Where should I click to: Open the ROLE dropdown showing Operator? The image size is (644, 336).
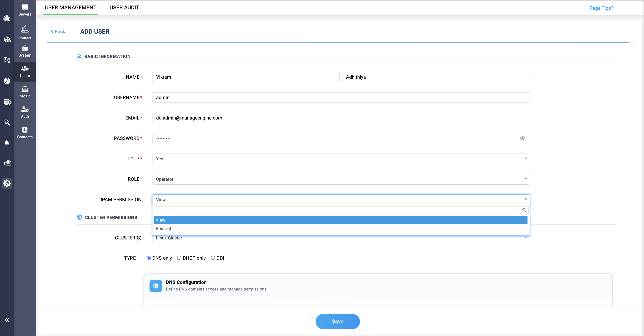(341, 179)
